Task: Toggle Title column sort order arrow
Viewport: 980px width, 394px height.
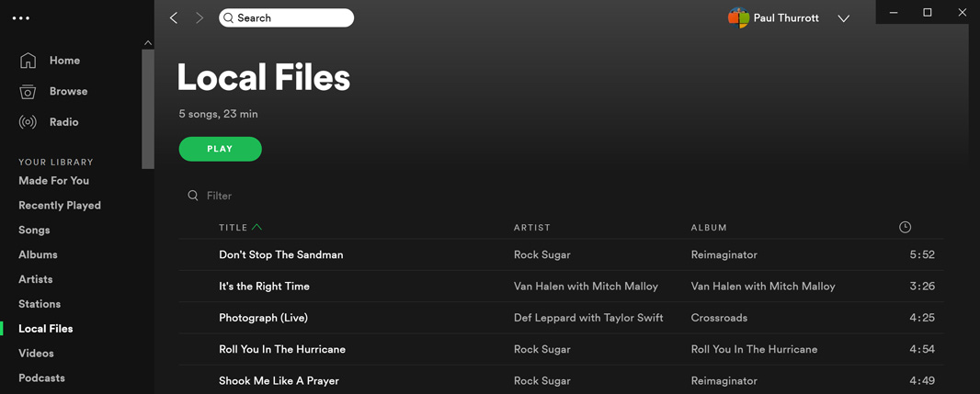Action: coord(257,227)
